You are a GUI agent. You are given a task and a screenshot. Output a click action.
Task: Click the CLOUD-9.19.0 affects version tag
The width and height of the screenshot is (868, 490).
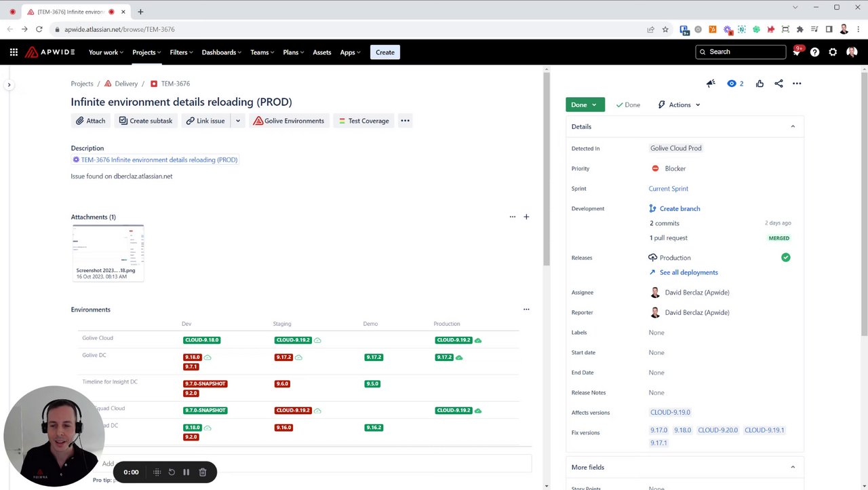tap(670, 413)
